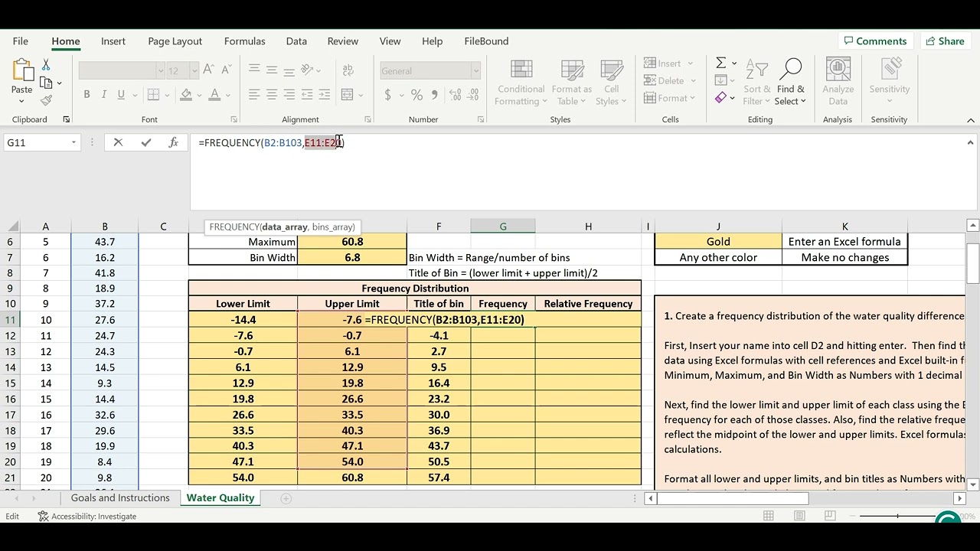Click the Decrease Decimal icon
Image resolution: width=980 pixels, height=551 pixels.
point(475,95)
